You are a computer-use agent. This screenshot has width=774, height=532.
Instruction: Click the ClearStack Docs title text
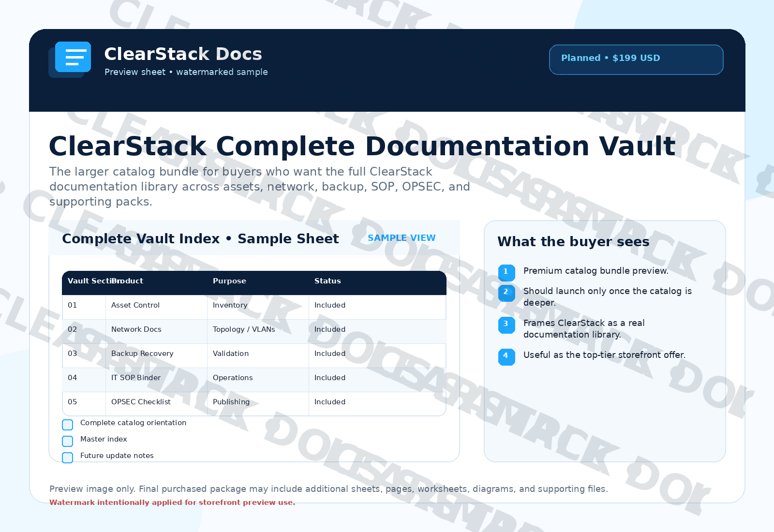[183, 54]
